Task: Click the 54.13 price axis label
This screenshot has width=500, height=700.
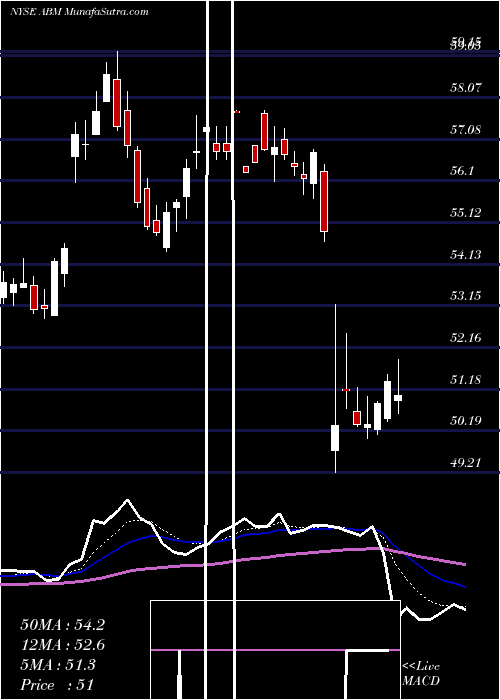Action: click(466, 254)
